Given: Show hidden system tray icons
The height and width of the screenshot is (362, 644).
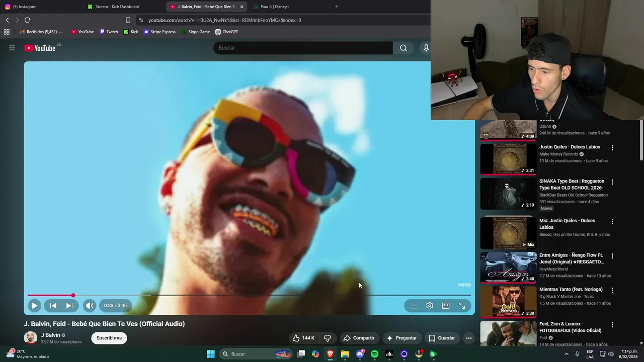Looking at the screenshot, I should [x=566, y=354].
